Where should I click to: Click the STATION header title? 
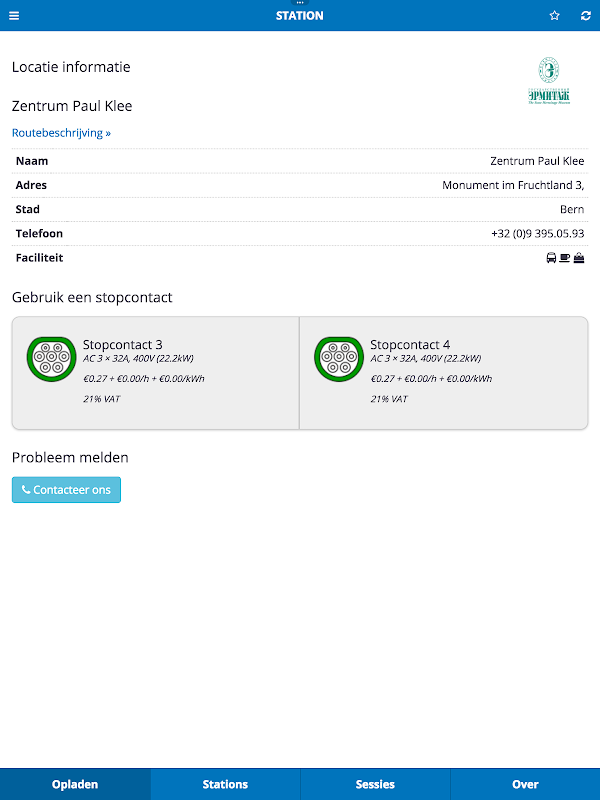point(299,16)
